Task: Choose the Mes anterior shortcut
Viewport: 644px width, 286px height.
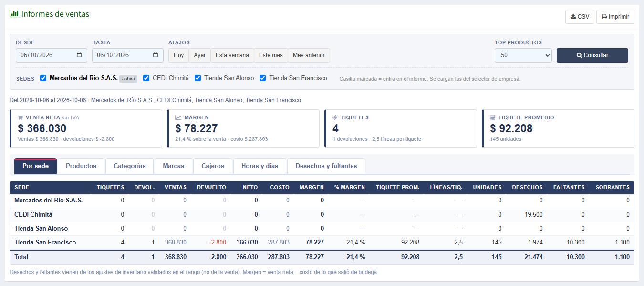Action: pos(309,55)
